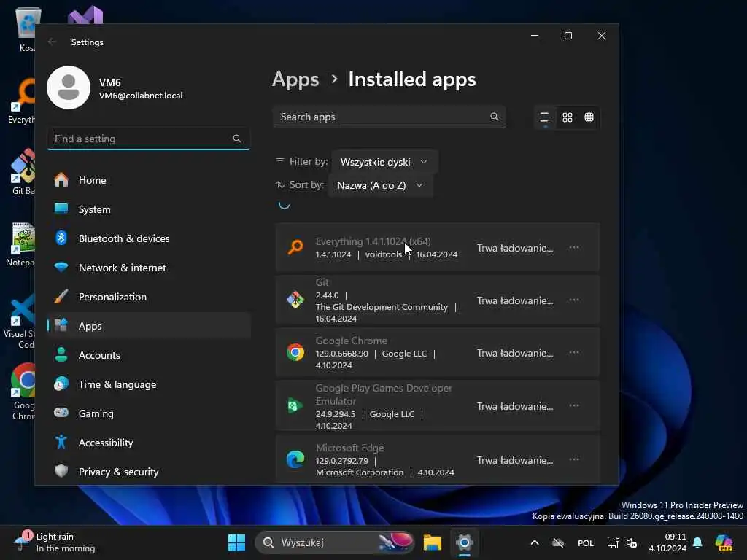The width and height of the screenshot is (747, 560).
Task: Click the Everything 1.4.1.1024 (x64) title
Action: (x=373, y=241)
